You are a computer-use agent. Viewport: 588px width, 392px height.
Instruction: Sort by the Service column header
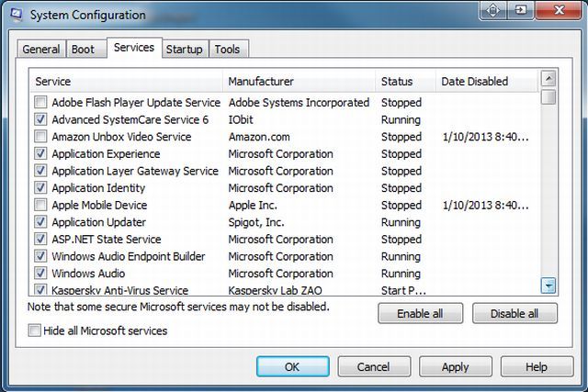[x=126, y=82]
